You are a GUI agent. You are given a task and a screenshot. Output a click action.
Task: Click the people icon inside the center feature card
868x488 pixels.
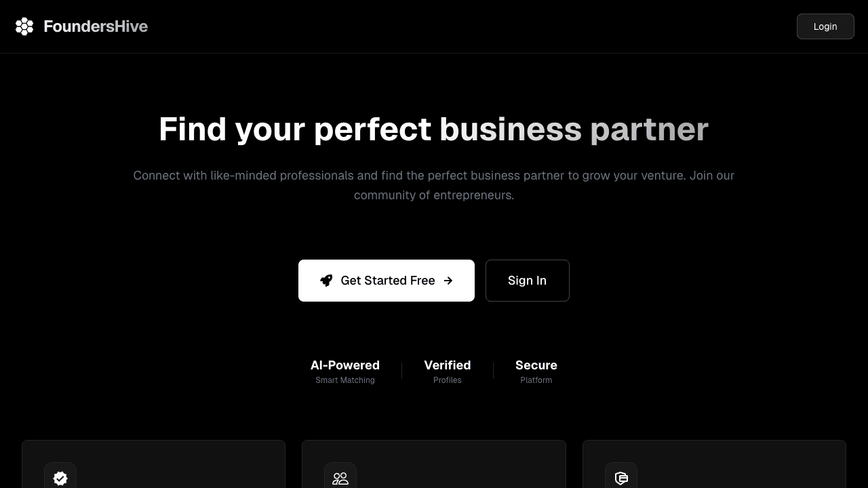(x=340, y=478)
